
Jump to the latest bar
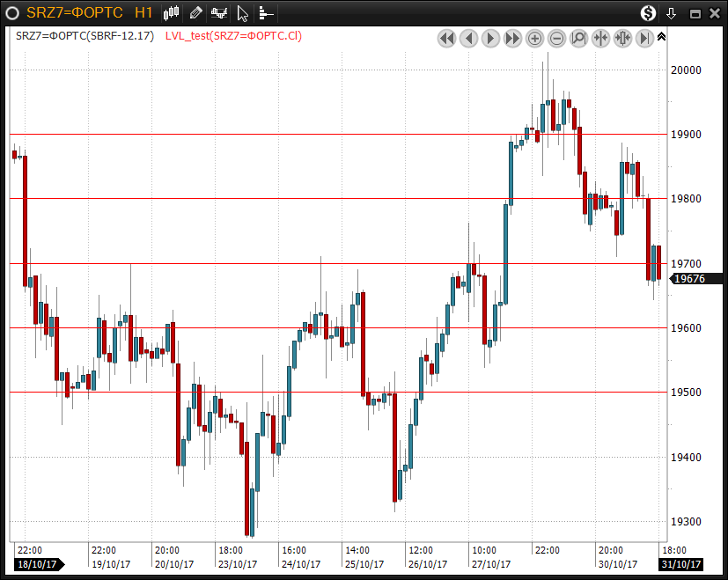[x=644, y=38]
